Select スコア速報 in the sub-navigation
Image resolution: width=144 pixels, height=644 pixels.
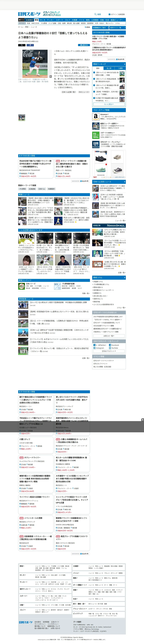[x=52, y=23]
